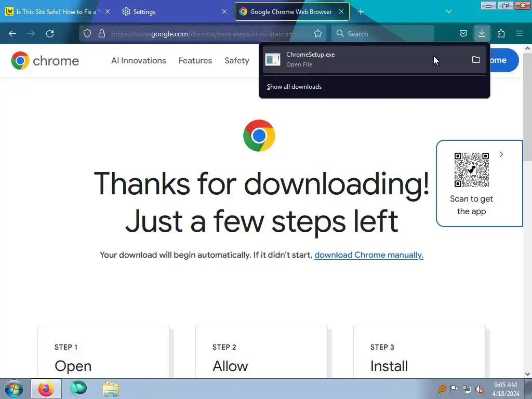
Task: Open the green browser taskbar icon
Action: coord(78,389)
